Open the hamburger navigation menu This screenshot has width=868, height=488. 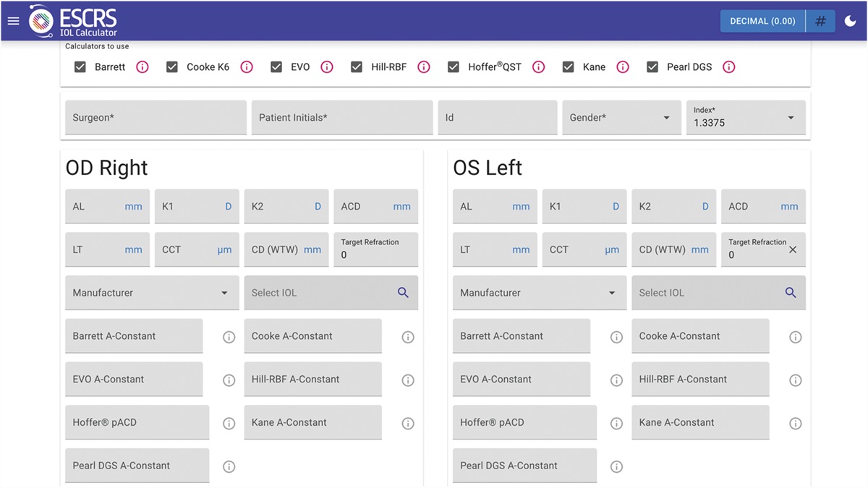click(x=13, y=21)
